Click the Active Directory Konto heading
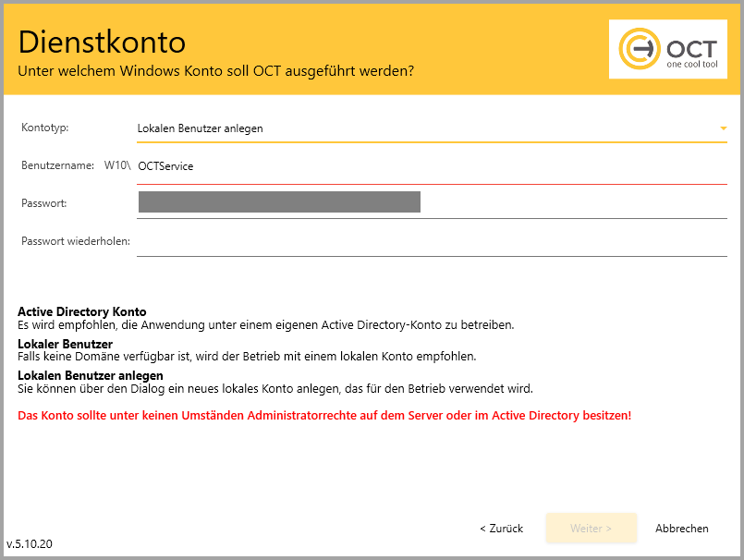 [81, 311]
